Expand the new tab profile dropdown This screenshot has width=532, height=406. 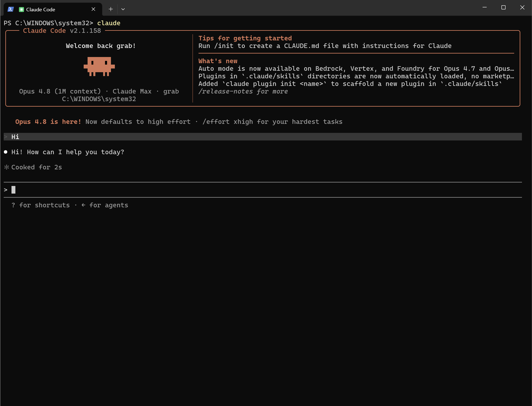coord(123,9)
